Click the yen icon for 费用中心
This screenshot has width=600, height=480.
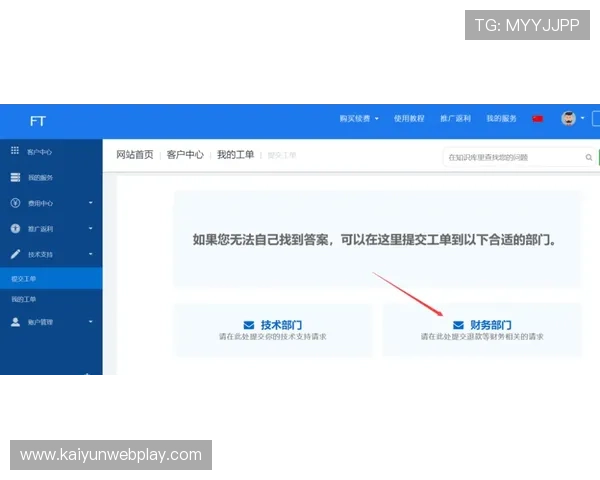click(15, 203)
